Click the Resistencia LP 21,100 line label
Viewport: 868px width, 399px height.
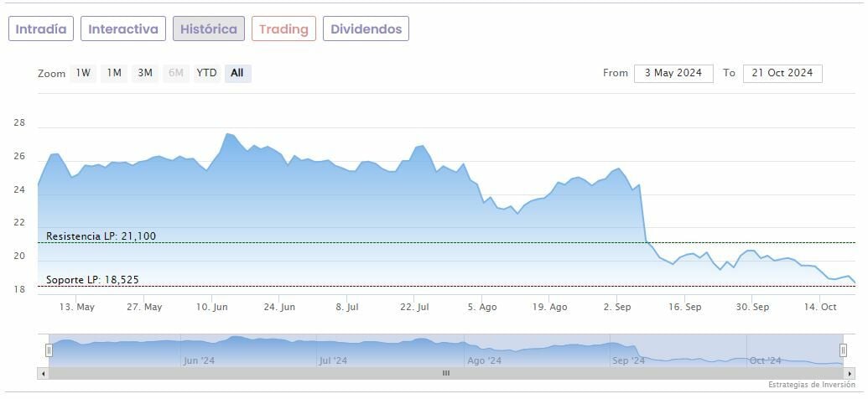pos(101,236)
